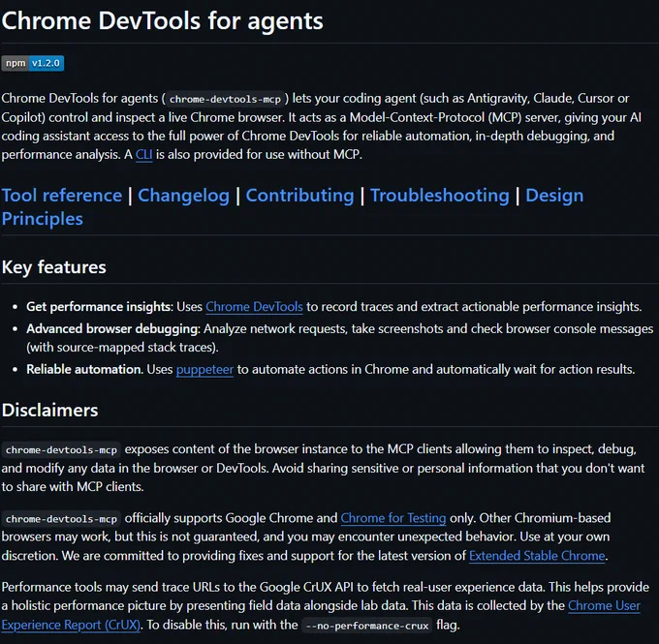Click the 'Key features' heading
This screenshot has height=644, width=659.
[x=54, y=267]
